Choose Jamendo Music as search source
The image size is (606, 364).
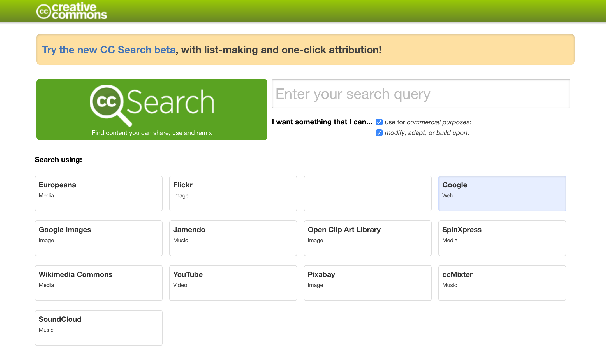click(233, 238)
